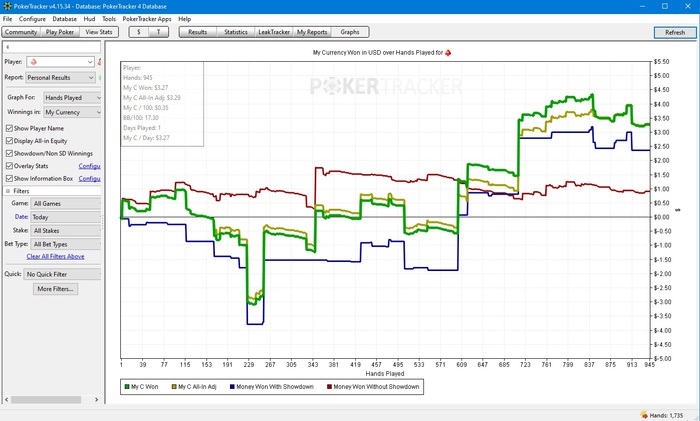Screen dimensions: 700x421
Task: Switch to the Community tab
Action: click(x=21, y=32)
